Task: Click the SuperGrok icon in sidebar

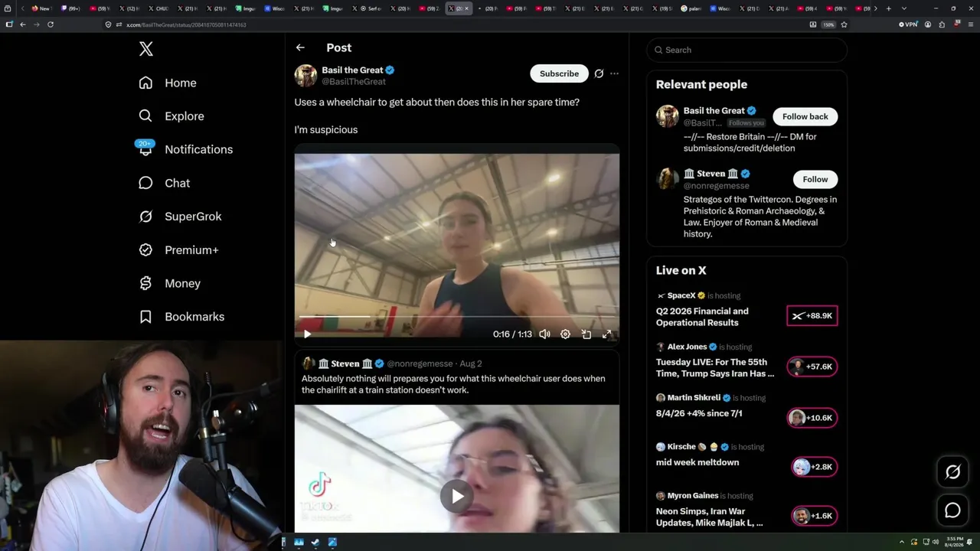Action: tap(145, 217)
